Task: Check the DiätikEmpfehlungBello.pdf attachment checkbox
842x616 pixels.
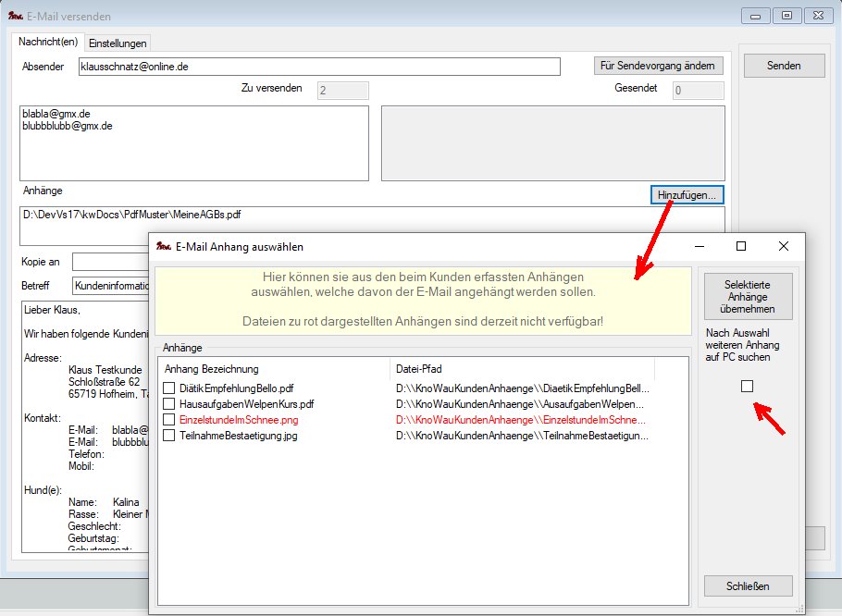Action: coord(169,388)
